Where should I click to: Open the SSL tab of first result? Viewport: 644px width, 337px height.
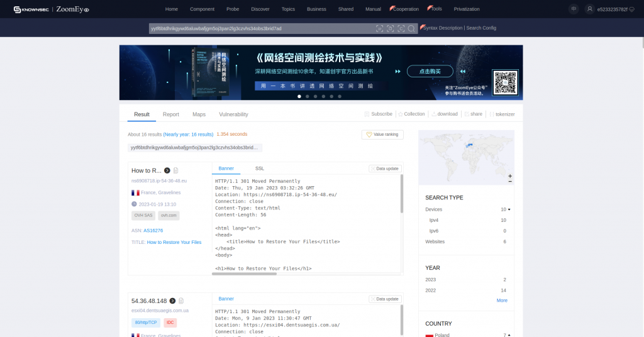coord(260,168)
